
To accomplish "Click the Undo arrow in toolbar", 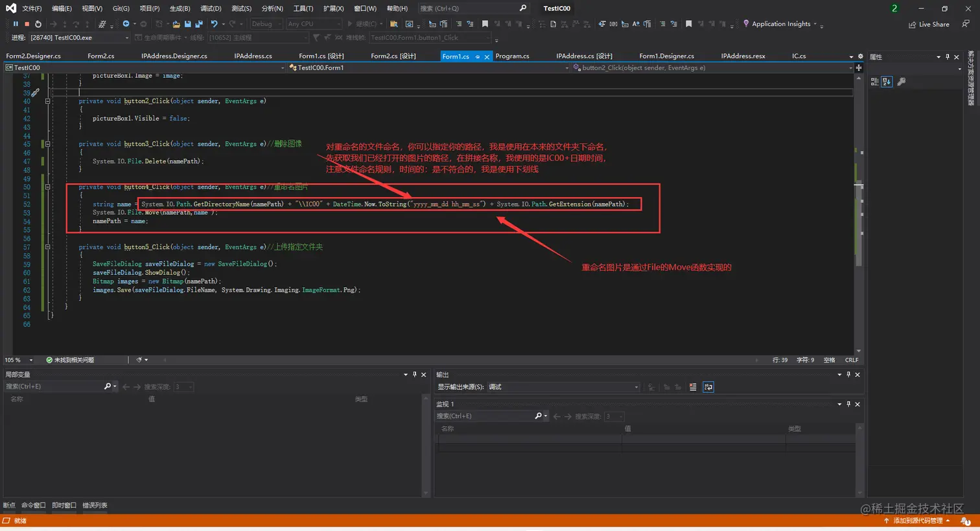I will tap(214, 24).
